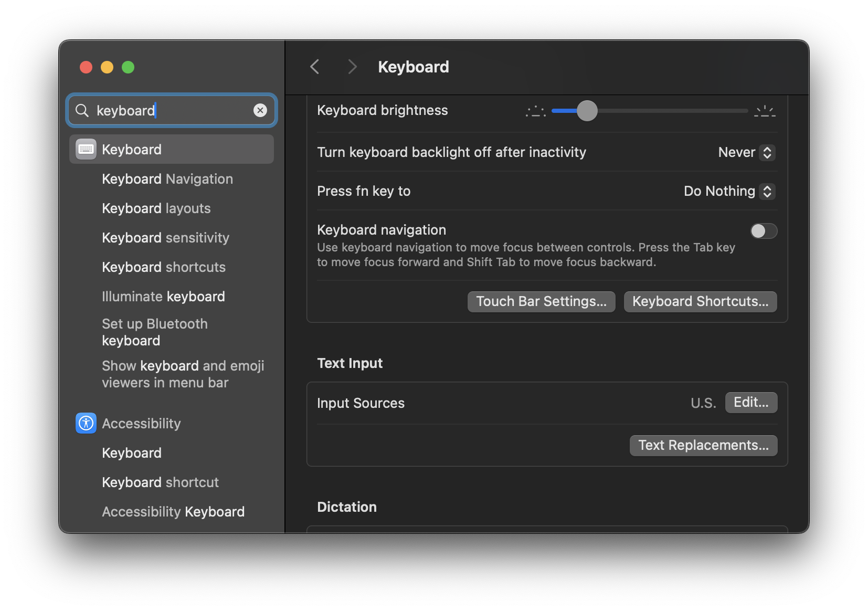Open Text Replacements
The width and height of the screenshot is (868, 611).
(x=704, y=446)
